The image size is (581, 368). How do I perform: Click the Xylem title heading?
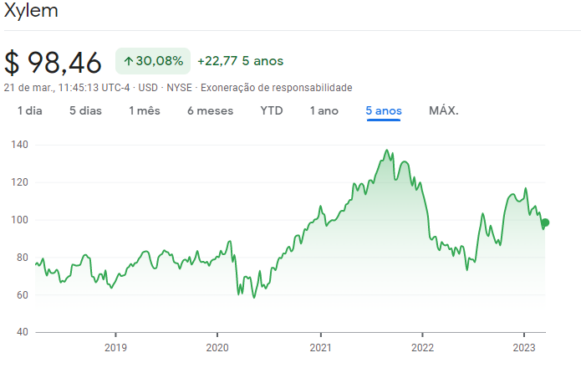click(x=31, y=10)
